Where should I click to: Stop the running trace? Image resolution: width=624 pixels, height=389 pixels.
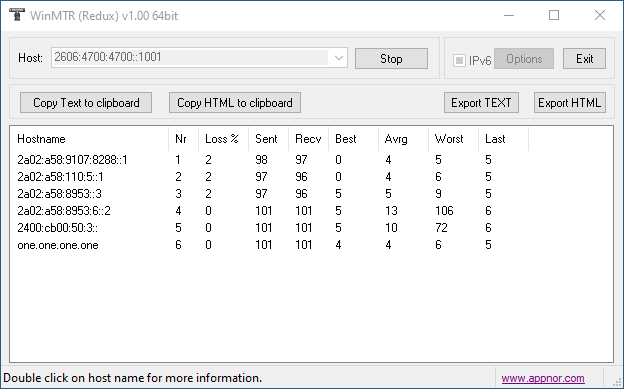pyautogui.click(x=391, y=59)
